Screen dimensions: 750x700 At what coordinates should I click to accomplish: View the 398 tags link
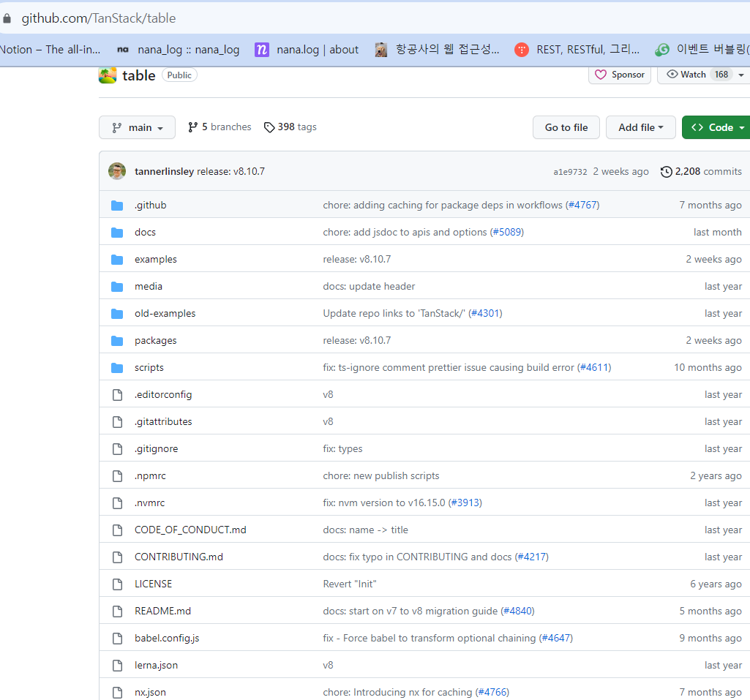[x=290, y=127]
